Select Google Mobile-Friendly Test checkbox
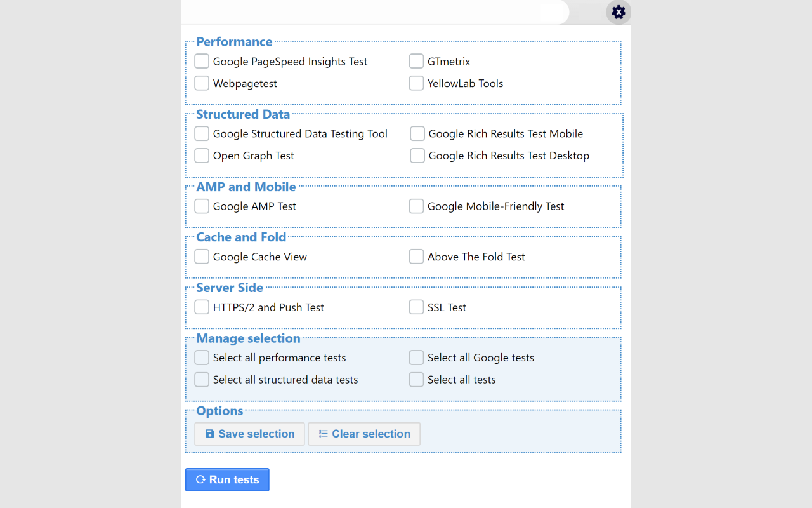Image resolution: width=812 pixels, height=508 pixels. [x=416, y=206]
